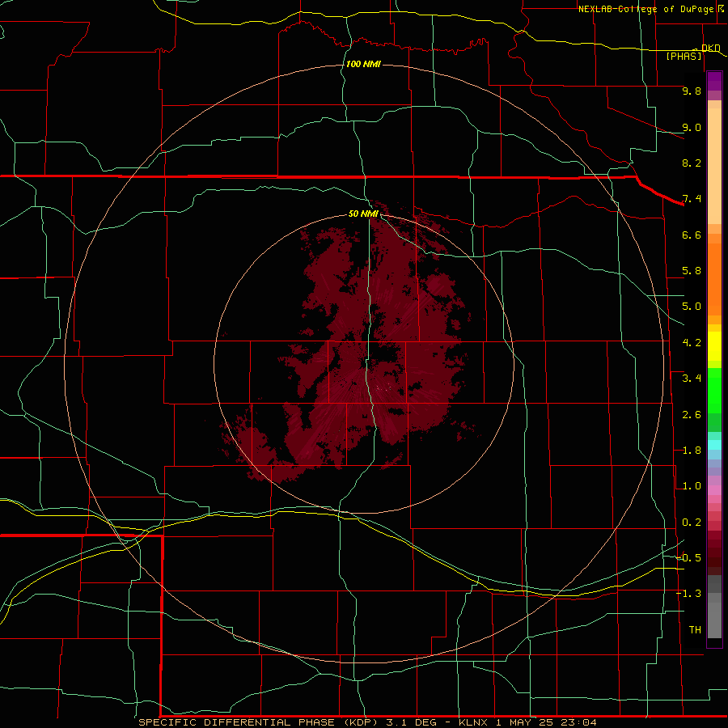Click the 0.2 value on the color scale
This screenshot has height=728, width=728.
tap(692, 523)
